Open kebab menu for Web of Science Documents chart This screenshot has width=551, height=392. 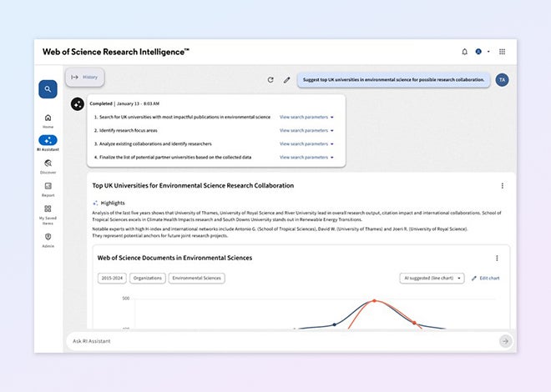pos(497,259)
